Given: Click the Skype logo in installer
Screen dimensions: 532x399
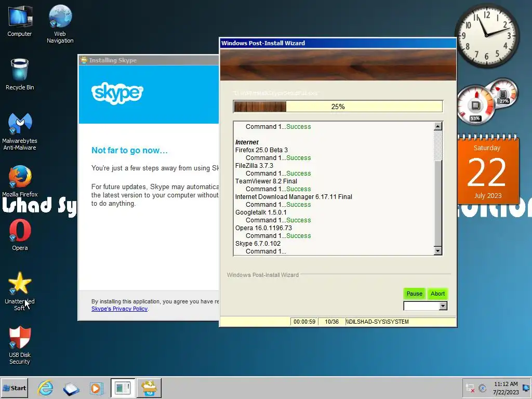Looking at the screenshot, I should click(x=117, y=92).
